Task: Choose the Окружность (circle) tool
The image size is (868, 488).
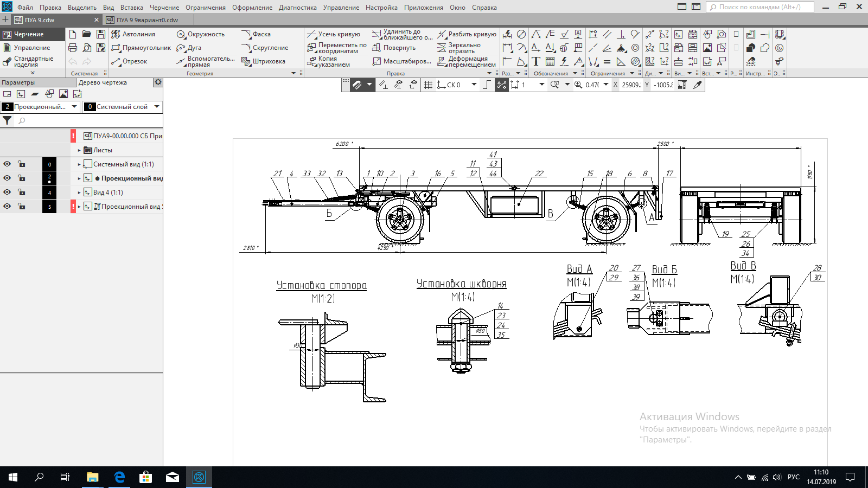Action: coord(201,34)
